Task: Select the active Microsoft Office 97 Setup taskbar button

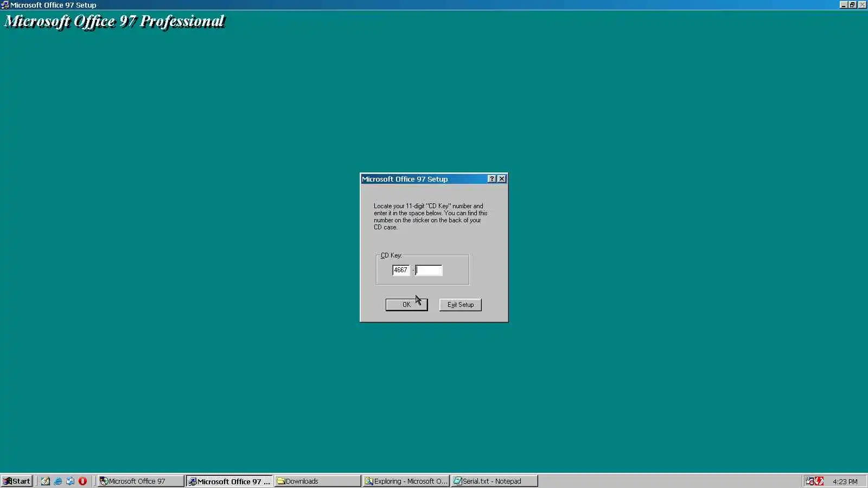Action: coord(229,481)
